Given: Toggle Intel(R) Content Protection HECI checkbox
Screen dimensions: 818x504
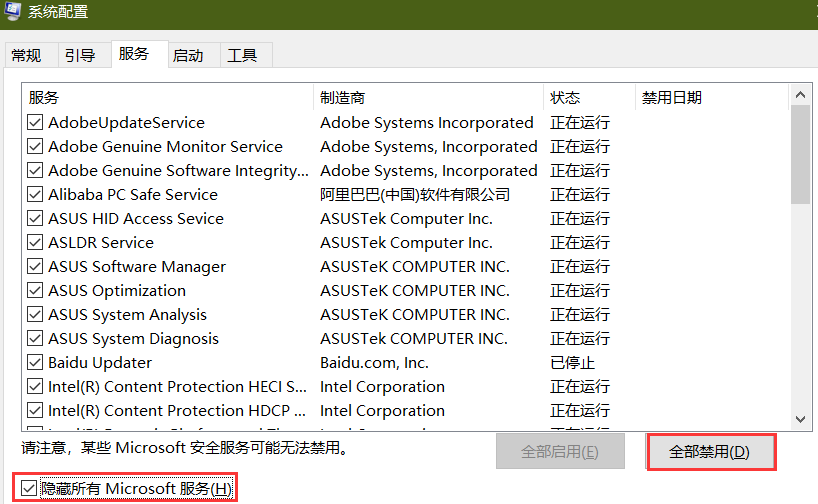Looking at the screenshot, I should pyautogui.click(x=35, y=387).
